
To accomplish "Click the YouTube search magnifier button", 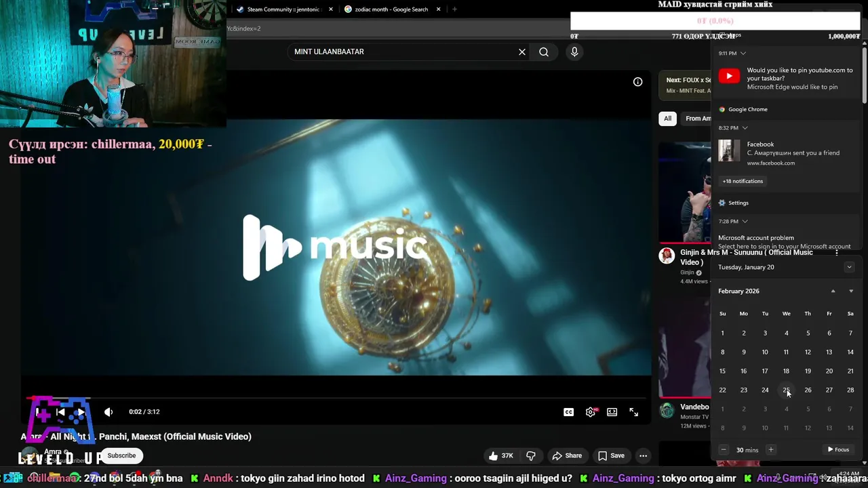I will tap(544, 52).
